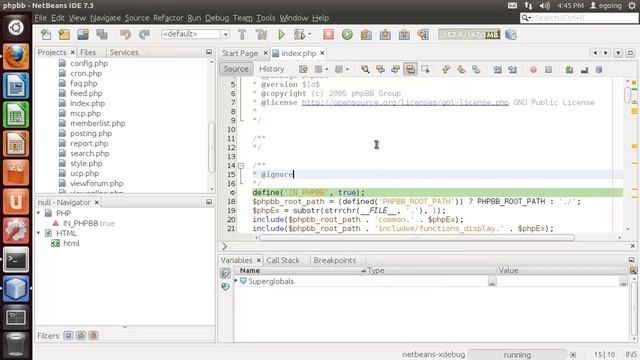Image resolution: width=640 pixels, height=360 pixels.
Task: Open the Terminal launcher icon
Action: (16, 260)
